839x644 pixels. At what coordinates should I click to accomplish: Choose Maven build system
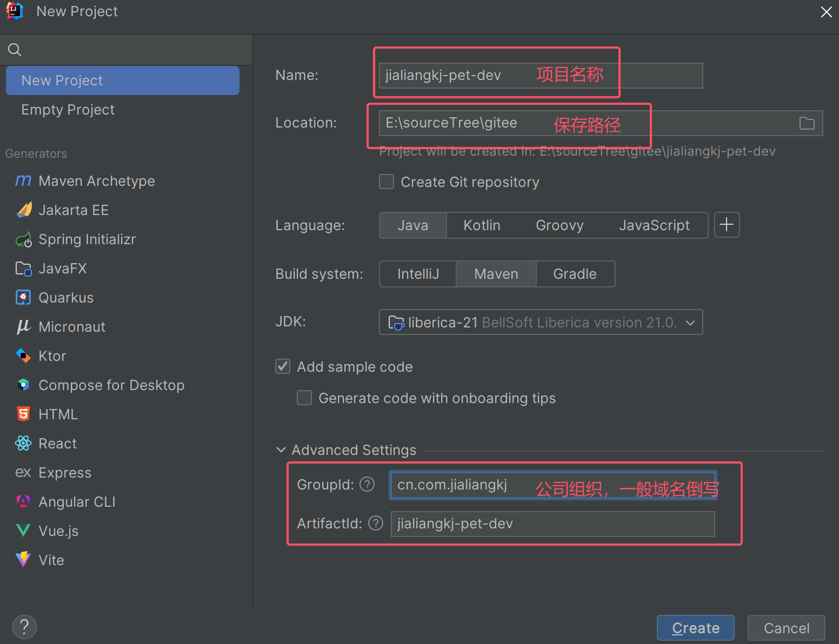click(x=496, y=274)
